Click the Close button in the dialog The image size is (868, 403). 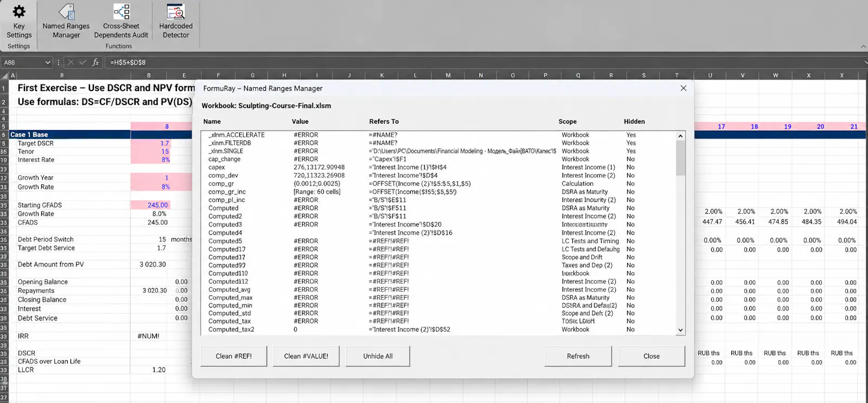[x=652, y=356]
